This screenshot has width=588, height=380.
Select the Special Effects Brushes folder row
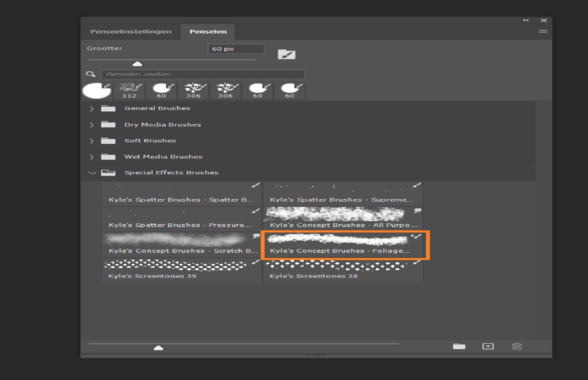308,173
